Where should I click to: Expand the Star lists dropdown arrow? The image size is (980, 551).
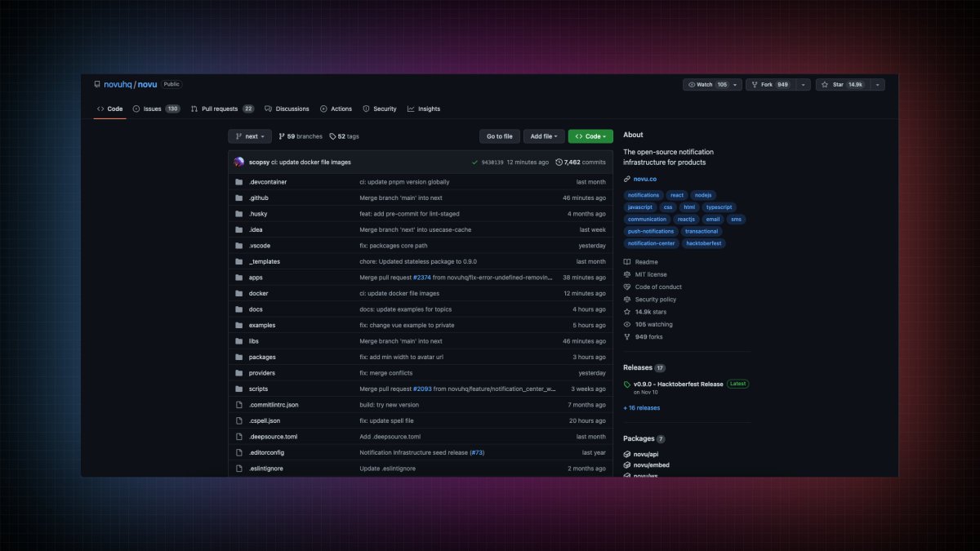point(878,85)
